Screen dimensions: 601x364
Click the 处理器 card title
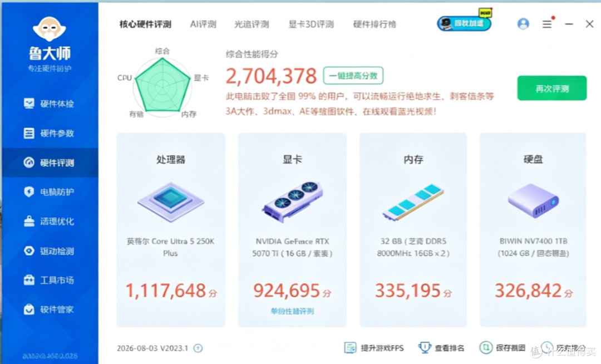tap(171, 159)
